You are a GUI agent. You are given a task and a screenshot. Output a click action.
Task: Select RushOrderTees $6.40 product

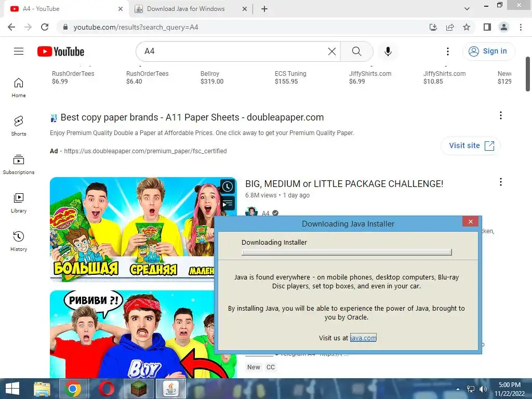click(147, 77)
